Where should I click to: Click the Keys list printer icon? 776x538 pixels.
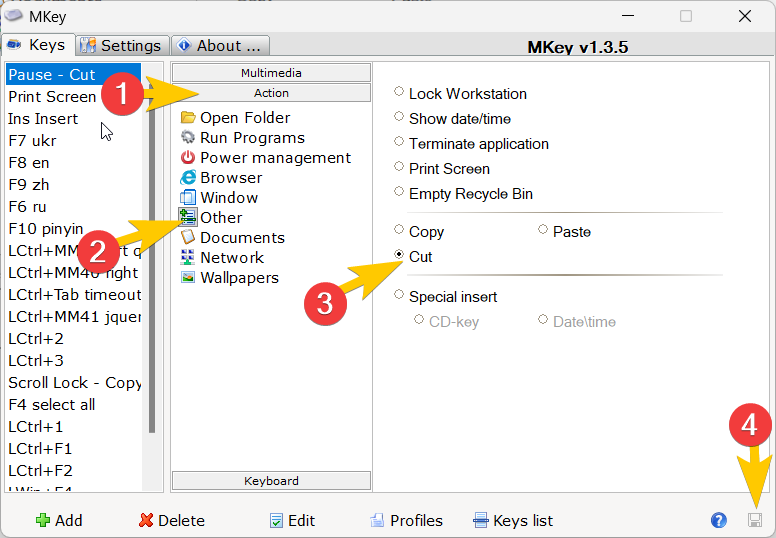tap(481, 520)
